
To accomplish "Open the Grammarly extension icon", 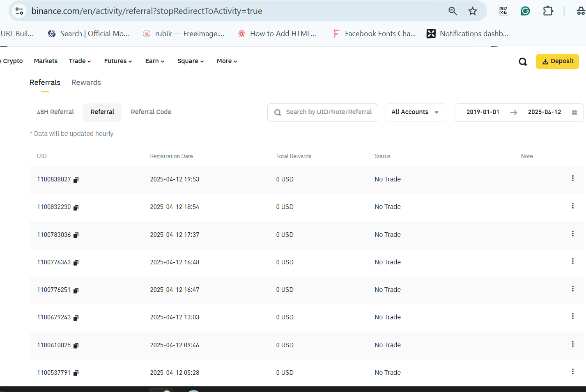I will pyautogui.click(x=525, y=11).
